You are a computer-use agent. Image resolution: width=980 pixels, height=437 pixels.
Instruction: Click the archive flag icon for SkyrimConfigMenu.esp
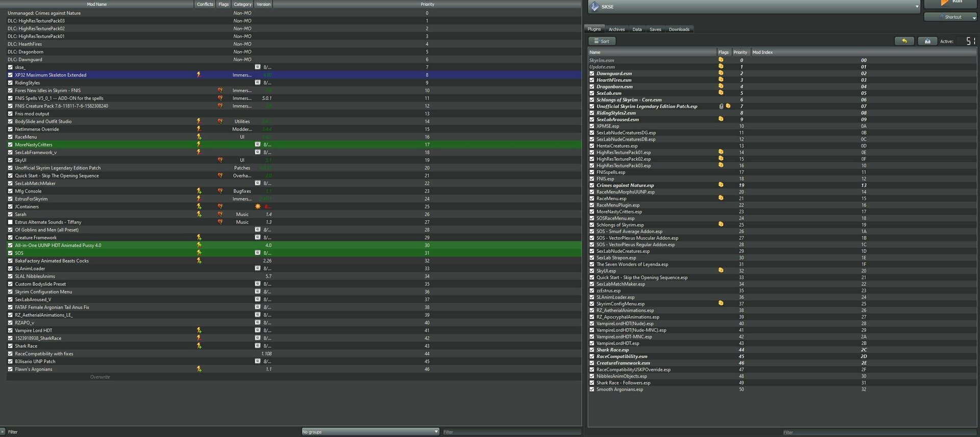coord(721,303)
